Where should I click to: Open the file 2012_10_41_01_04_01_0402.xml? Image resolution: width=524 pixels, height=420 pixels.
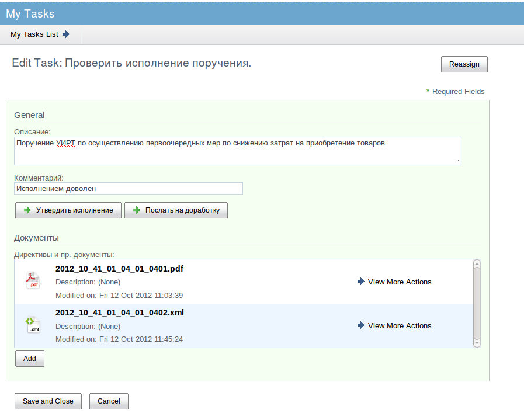point(120,313)
